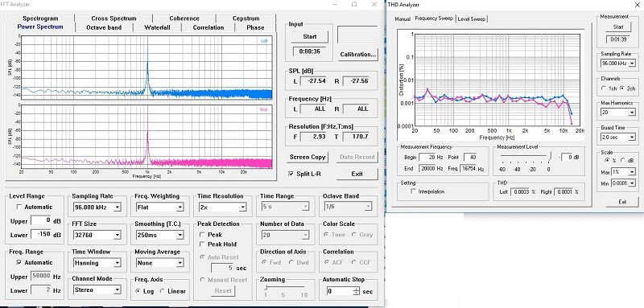Click the Screen Copy button
Image resolution: width=644 pixels, height=308 pixels.
pos(308,157)
